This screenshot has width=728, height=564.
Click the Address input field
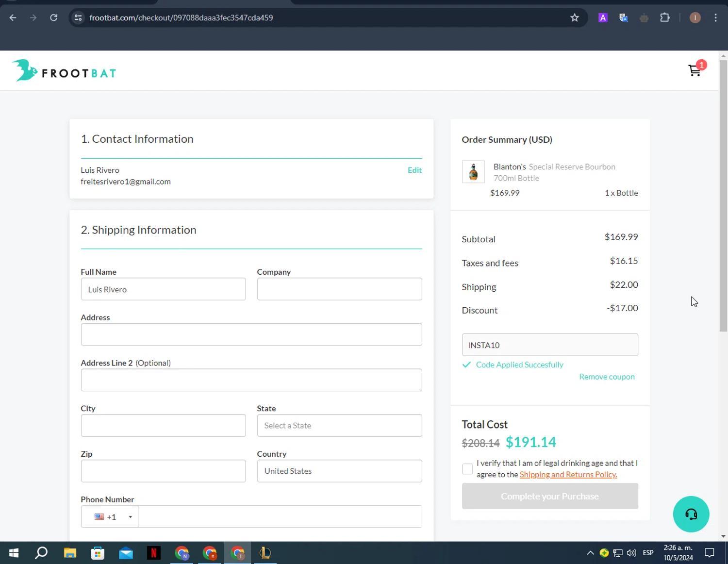[251, 335]
